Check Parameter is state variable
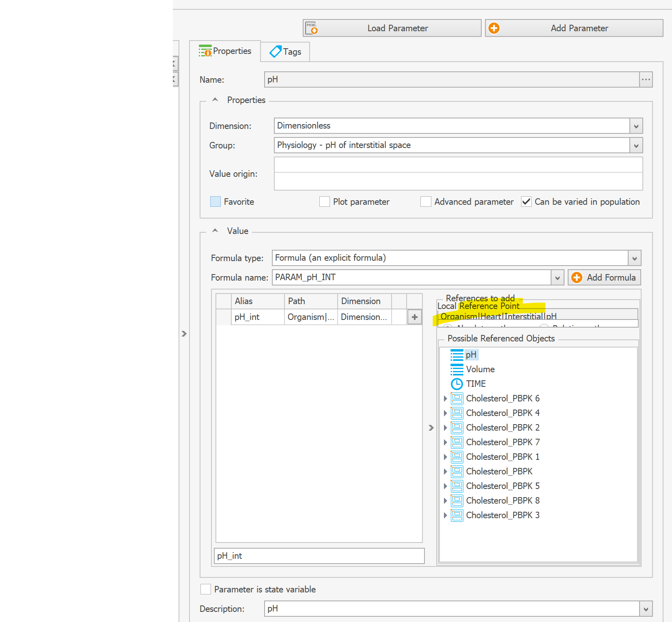The image size is (672, 622). coord(206,589)
